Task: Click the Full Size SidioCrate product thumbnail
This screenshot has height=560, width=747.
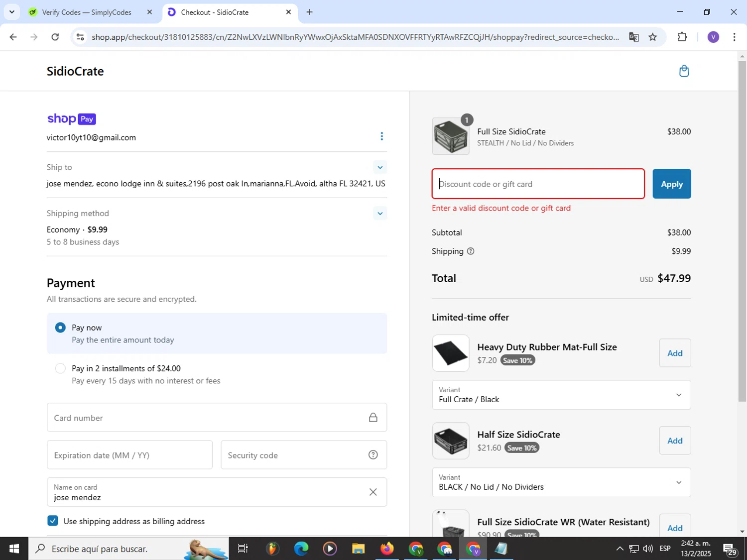Action: pos(450,136)
